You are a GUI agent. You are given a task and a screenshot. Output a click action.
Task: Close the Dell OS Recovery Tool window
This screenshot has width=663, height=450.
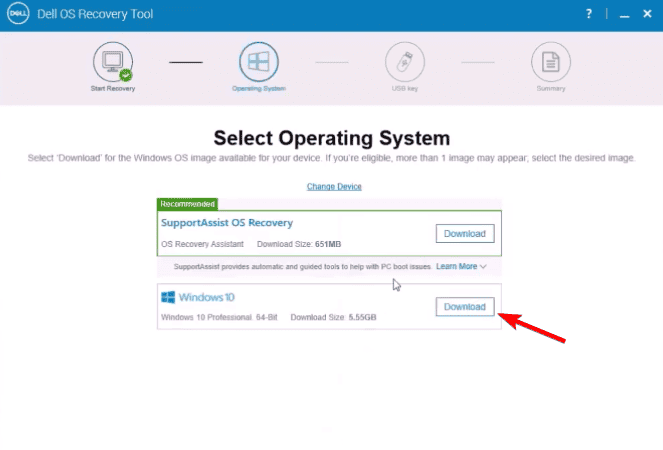[x=647, y=14]
